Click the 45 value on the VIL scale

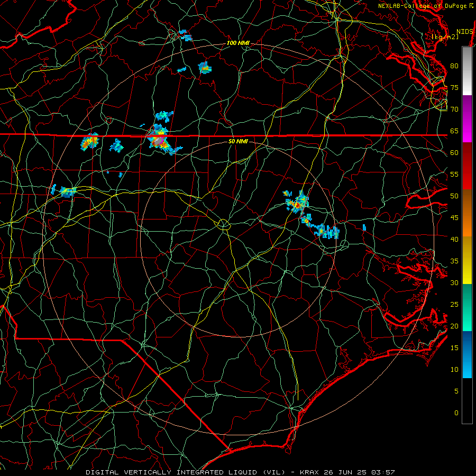point(454,218)
